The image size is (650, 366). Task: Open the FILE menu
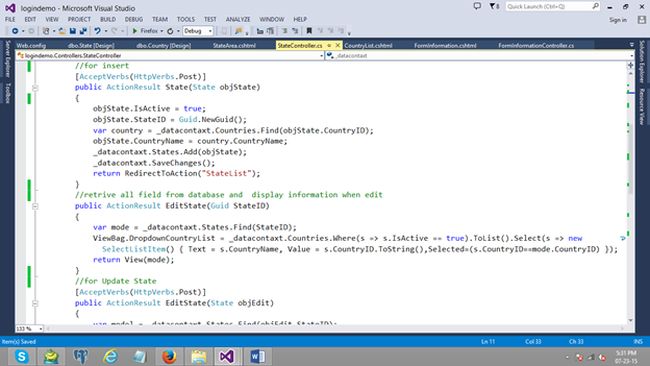(x=10, y=19)
